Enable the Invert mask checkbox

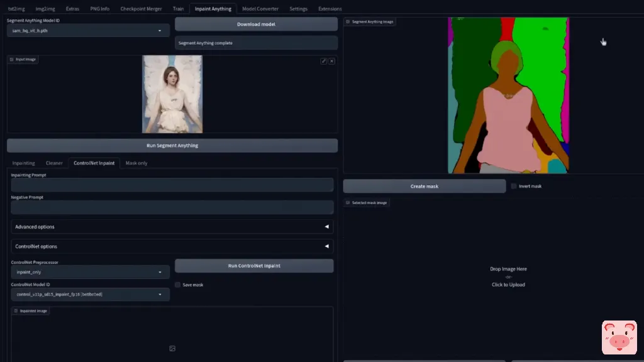click(x=514, y=186)
